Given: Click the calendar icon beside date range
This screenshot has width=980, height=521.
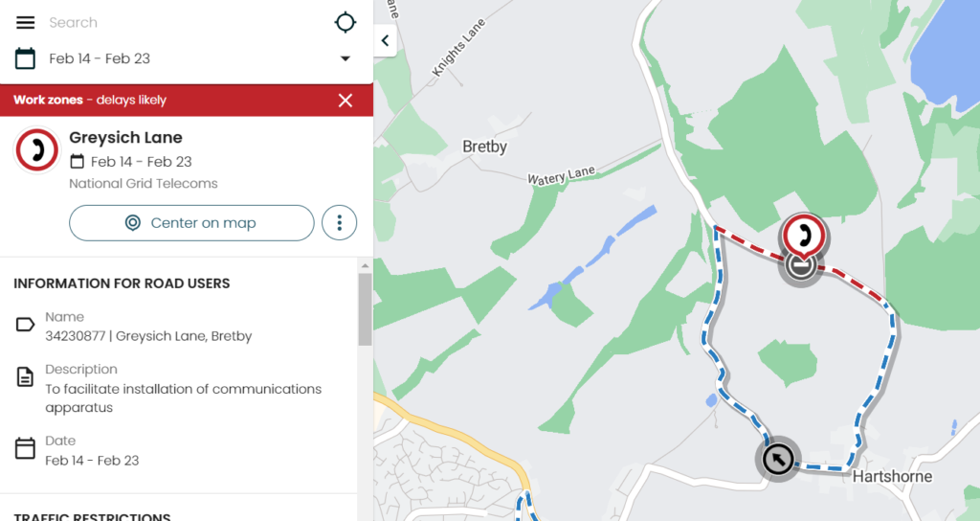Looking at the screenshot, I should (26, 58).
